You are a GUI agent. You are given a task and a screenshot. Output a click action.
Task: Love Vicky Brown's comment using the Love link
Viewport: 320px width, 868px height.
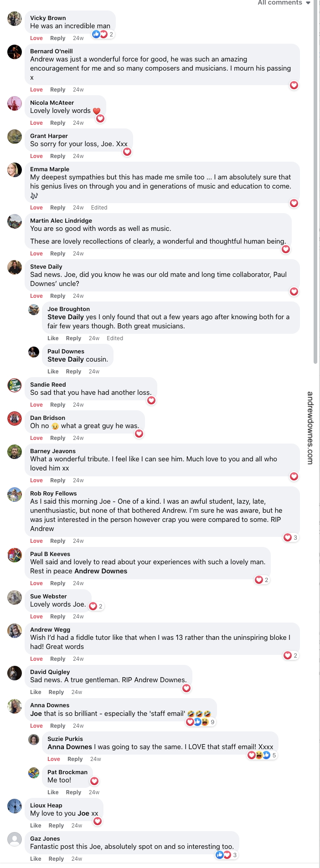[36, 38]
